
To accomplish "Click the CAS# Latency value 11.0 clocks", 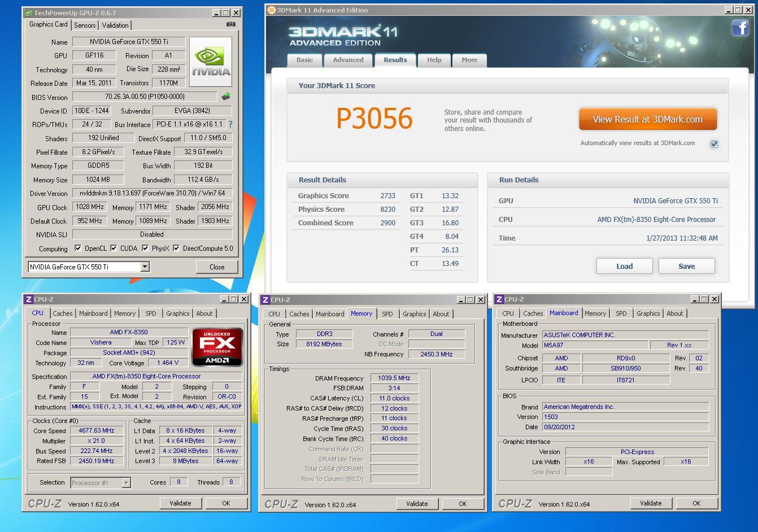I will tap(394, 398).
